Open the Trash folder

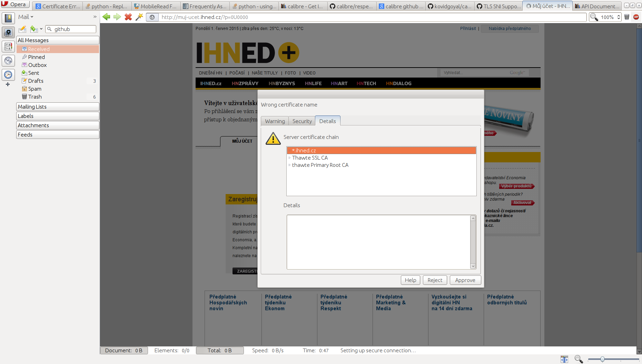click(x=58, y=97)
